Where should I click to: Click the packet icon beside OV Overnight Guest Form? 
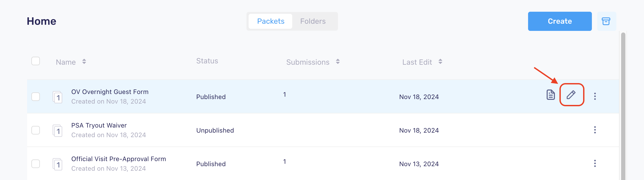[57, 97]
